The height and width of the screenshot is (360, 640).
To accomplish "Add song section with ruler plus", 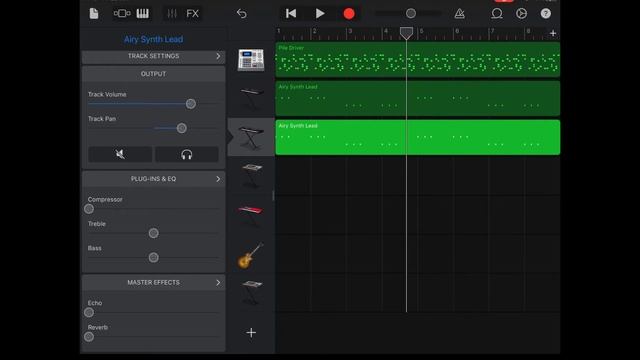I will pyautogui.click(x=553, y=33).
